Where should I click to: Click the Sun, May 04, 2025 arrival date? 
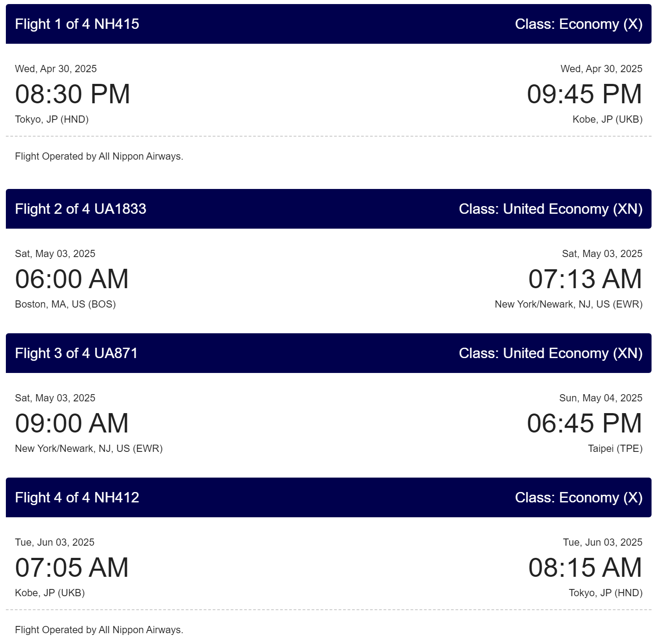[x=601, y=398]
